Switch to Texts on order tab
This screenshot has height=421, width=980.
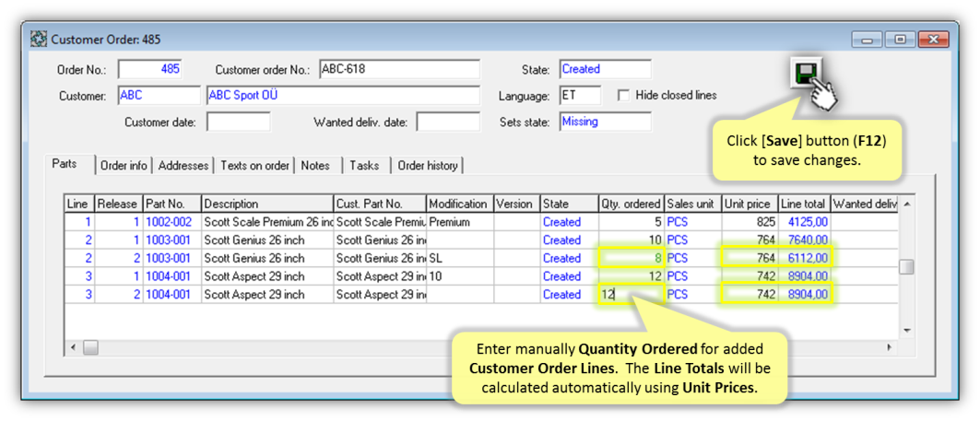pos(254,166)
